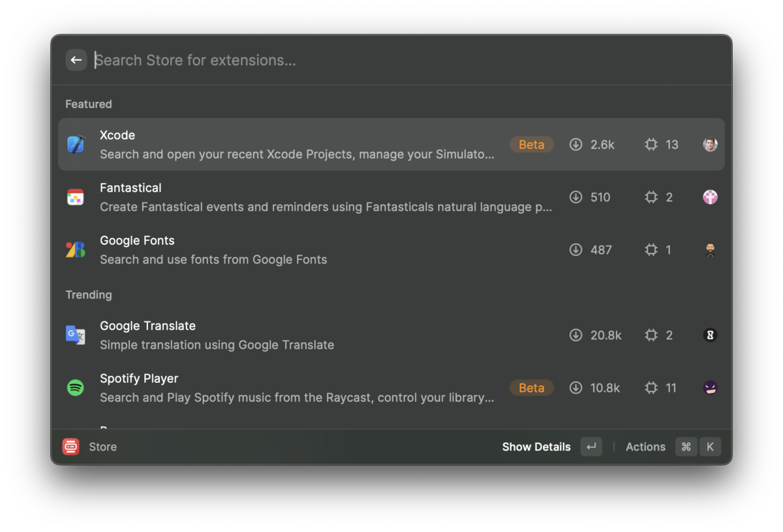This screenshot has width=783, height=532.
Task: Click Google Translate's 20.8k download count
Action: 606,335
